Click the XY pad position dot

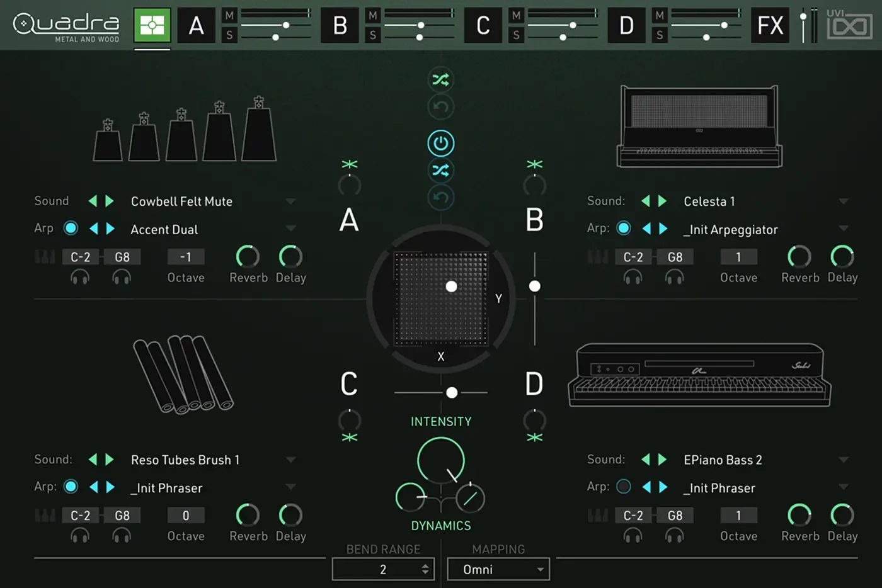[451, 286]
